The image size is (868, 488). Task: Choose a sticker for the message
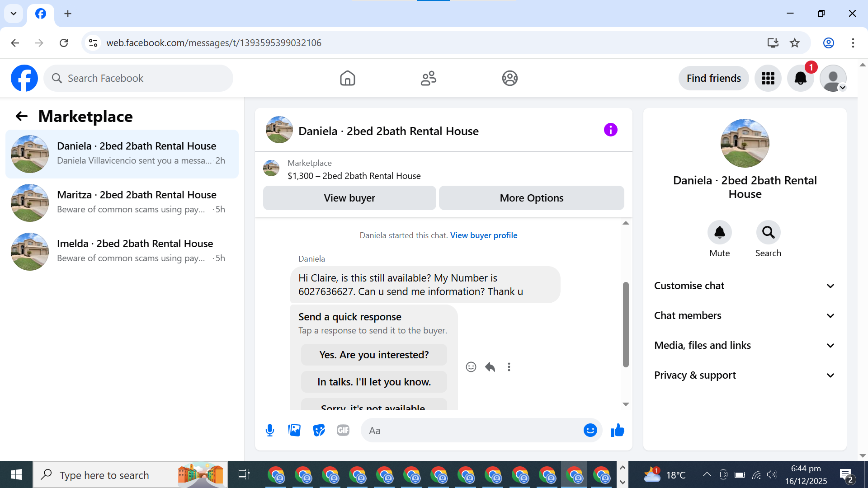coord(319,431)
